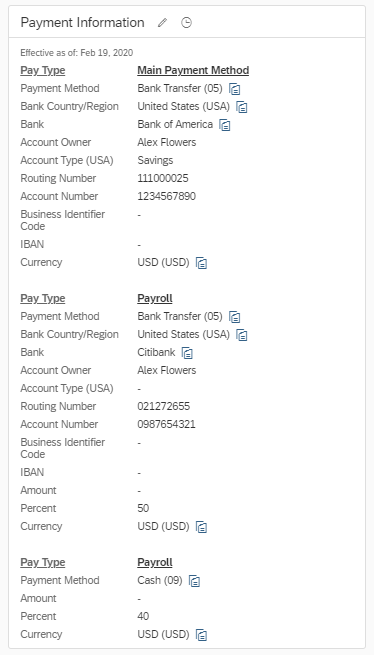Select the second Payroll heading above Cash
Viewport: 375px width, 656px height.
(x=155, y=562)
